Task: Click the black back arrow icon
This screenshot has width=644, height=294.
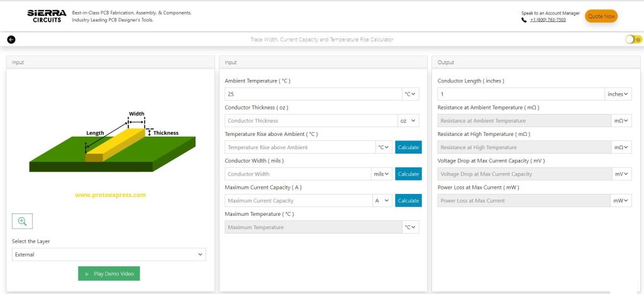Action: [x=11, y=40]
